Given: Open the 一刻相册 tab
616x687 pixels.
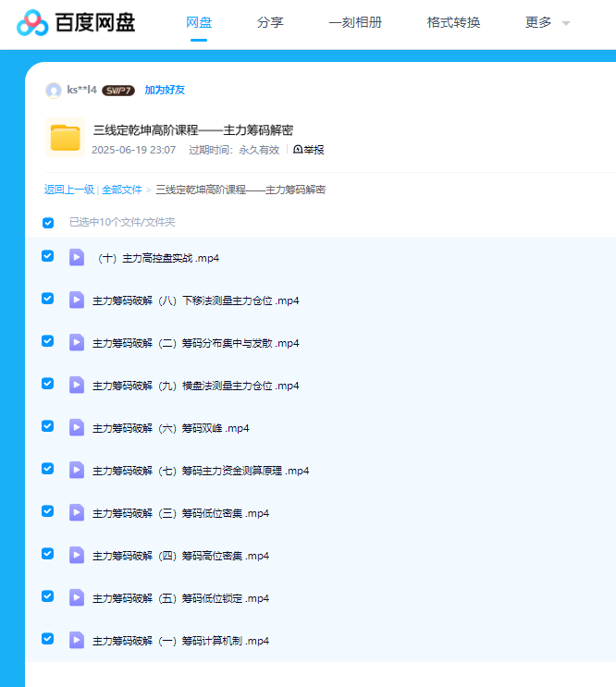Looking at the screenshot, I should click(x=355, y=22).
